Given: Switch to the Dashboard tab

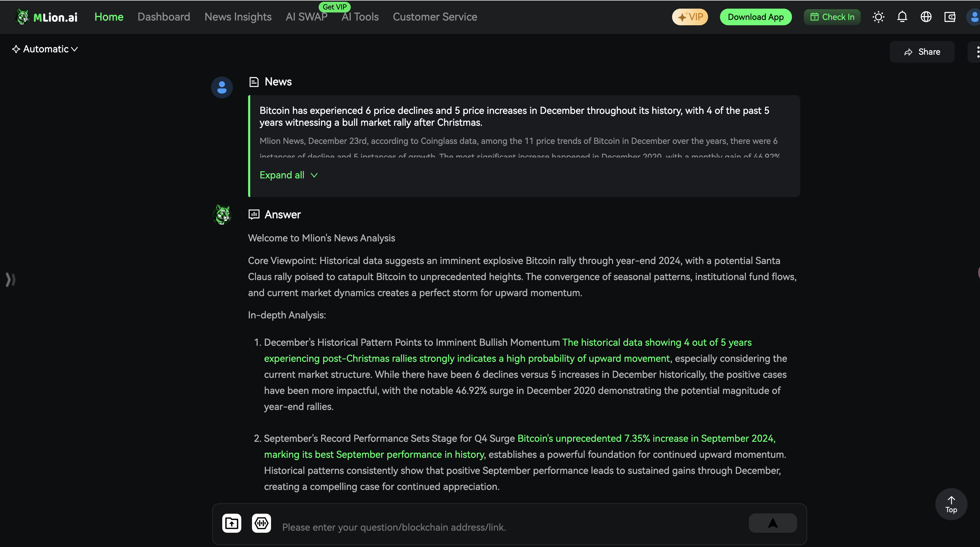Looking at the screenshot, I should tap(164, 17).
